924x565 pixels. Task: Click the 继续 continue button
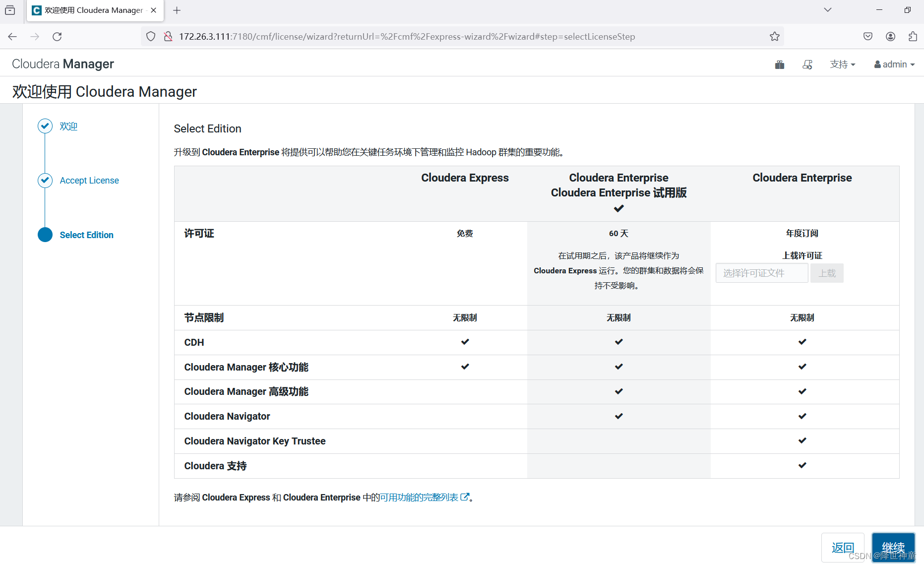pyautogui.click(x=893, y=548)
